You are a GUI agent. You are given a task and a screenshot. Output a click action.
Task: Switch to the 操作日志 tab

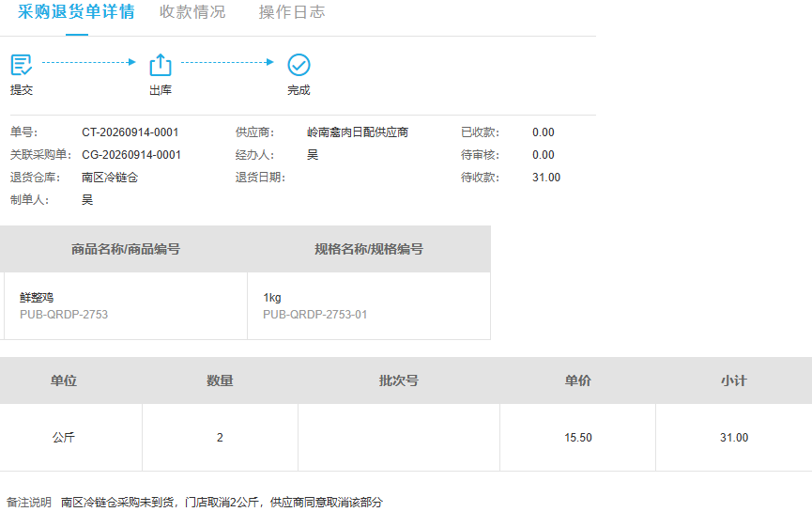(292, 12)
